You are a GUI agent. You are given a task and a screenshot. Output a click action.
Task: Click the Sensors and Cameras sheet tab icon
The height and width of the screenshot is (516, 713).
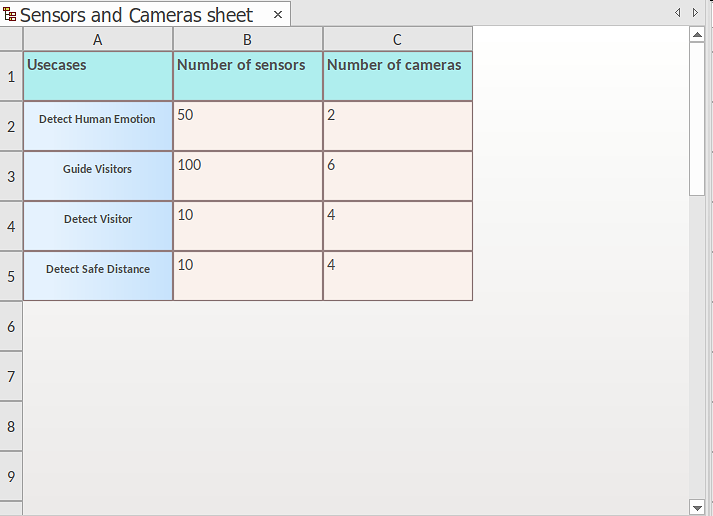pos(10,15)
